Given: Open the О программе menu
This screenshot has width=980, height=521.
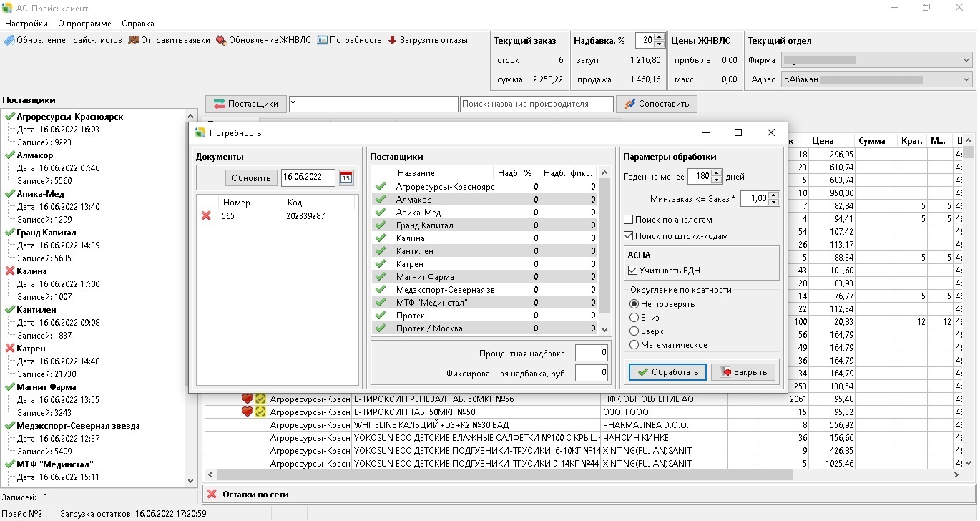Looking at the screenshot, I should coord(84,24).
